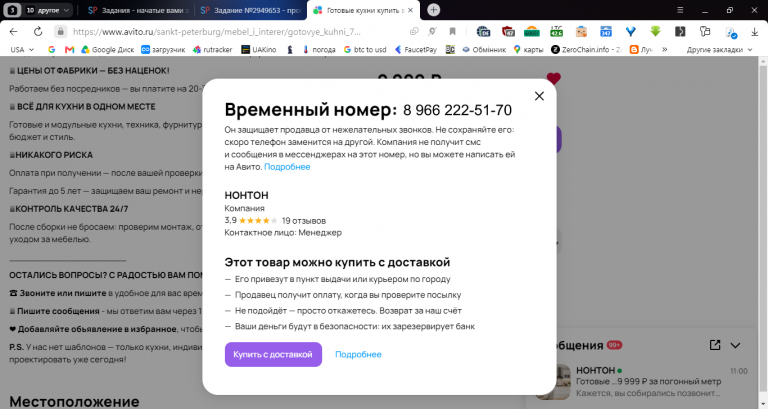Click the red heart favorite icon
The width and height of the screenshot is (768, 409).
pyautogui.click(x=553, y=78)
